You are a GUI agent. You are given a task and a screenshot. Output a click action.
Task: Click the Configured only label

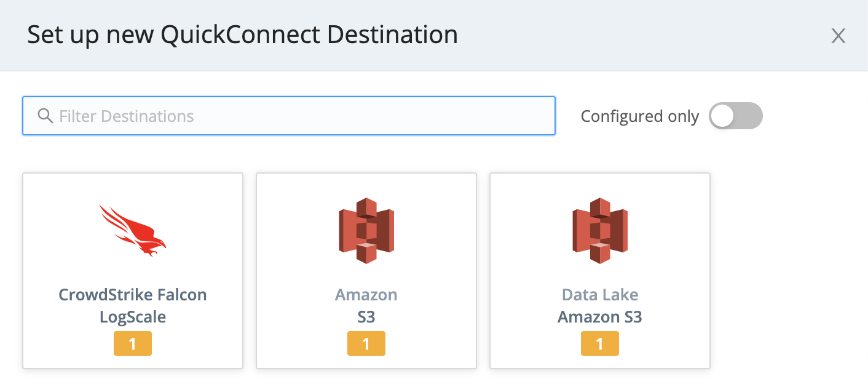pos(639,116)
